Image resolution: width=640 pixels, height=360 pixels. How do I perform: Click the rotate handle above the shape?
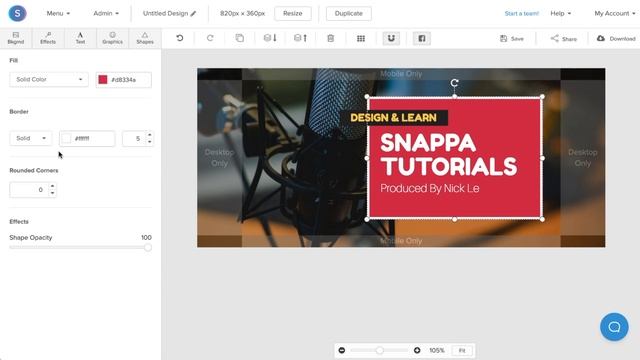click(x=454, y=83)
